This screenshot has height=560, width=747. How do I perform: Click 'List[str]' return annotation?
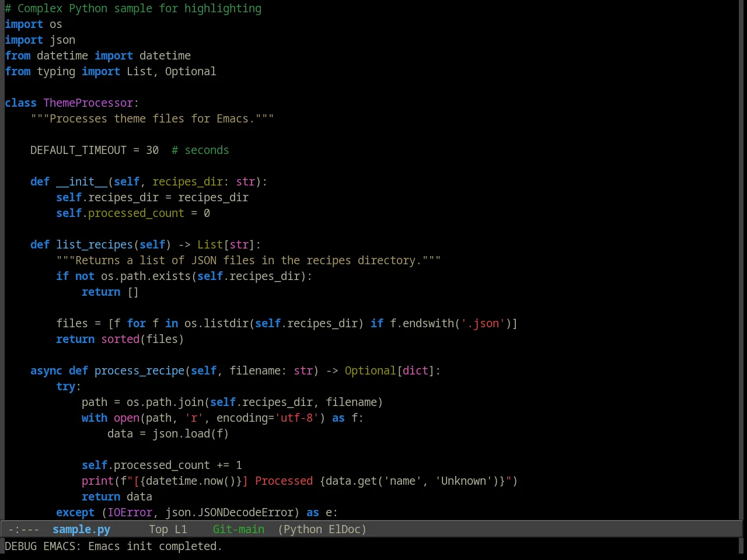coord(226,245)
